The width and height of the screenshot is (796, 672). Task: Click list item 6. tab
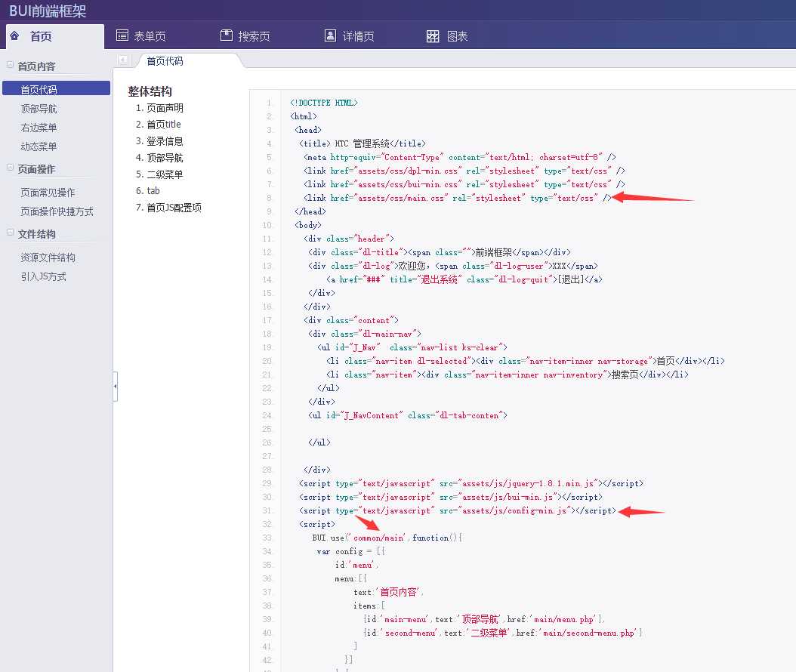pyautogui.click(x=148, y=191)
